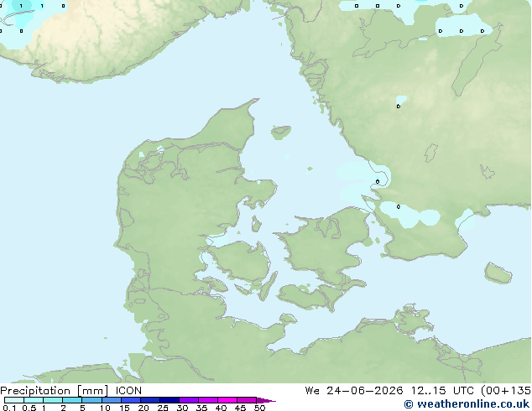The height and width of the screenshot is (411, 532).
Task: Click the dark navy 25 to 30 mm swatch
Action: pos(170,400)
